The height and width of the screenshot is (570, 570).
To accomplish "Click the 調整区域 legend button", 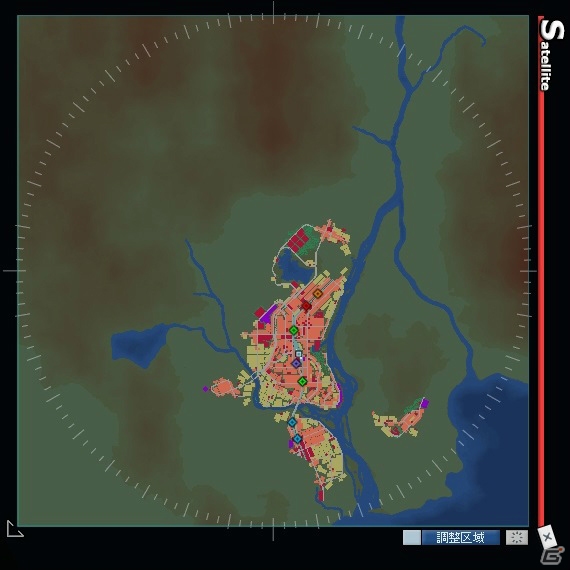I will pos(461,537).
